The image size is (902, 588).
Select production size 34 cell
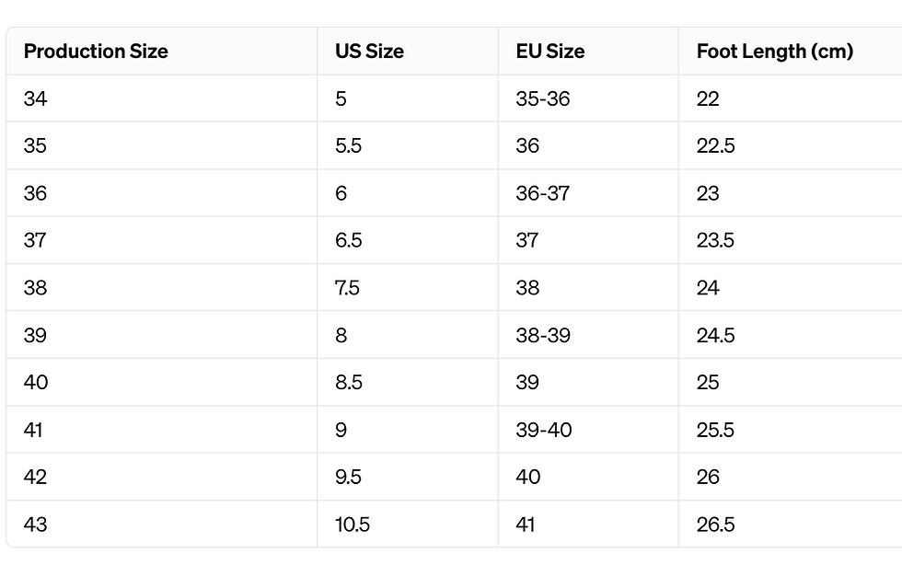coord(162,98)
